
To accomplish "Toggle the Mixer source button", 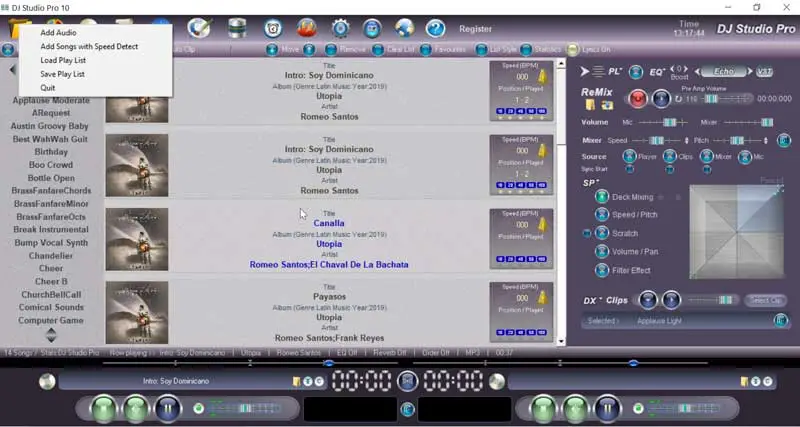I will tap(707, 157).
